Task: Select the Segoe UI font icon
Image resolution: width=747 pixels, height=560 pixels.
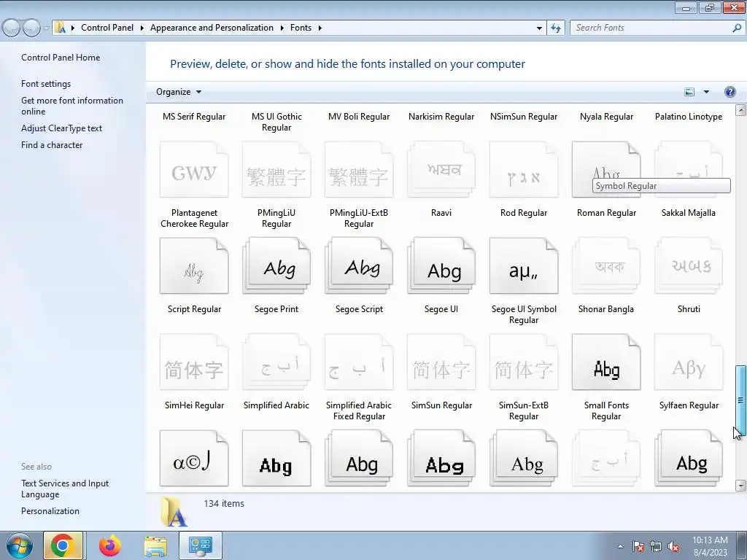Action: pyautogui.click(x=441, y=265)
